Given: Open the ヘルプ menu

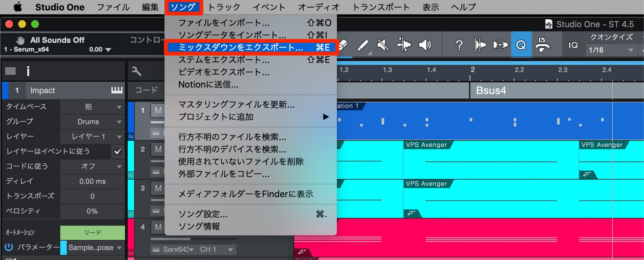Looking at the screenshot, I should 464,7.
